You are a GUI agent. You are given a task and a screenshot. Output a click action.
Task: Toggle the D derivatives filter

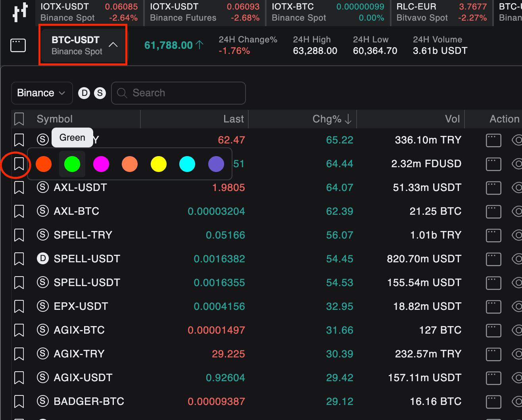point(84,93)
